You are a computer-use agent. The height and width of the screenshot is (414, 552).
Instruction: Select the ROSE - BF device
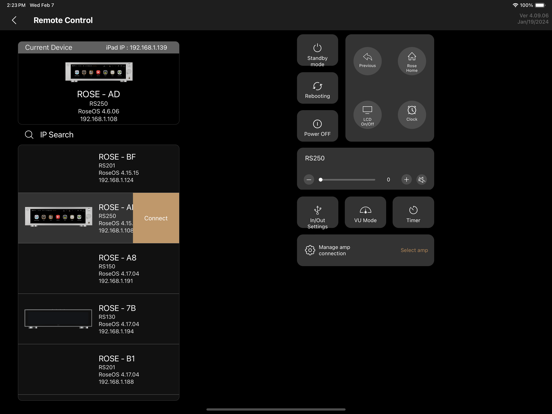[99, 168]
